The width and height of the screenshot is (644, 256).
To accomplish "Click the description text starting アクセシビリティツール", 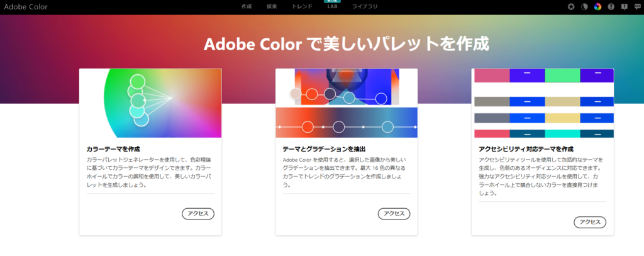I will point(542,176).
